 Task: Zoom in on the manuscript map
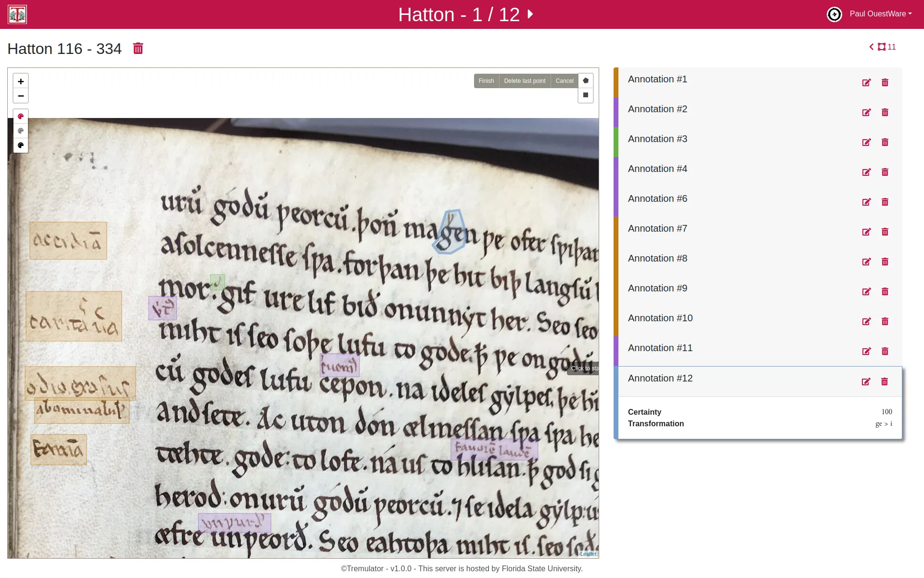coord(21,81)
